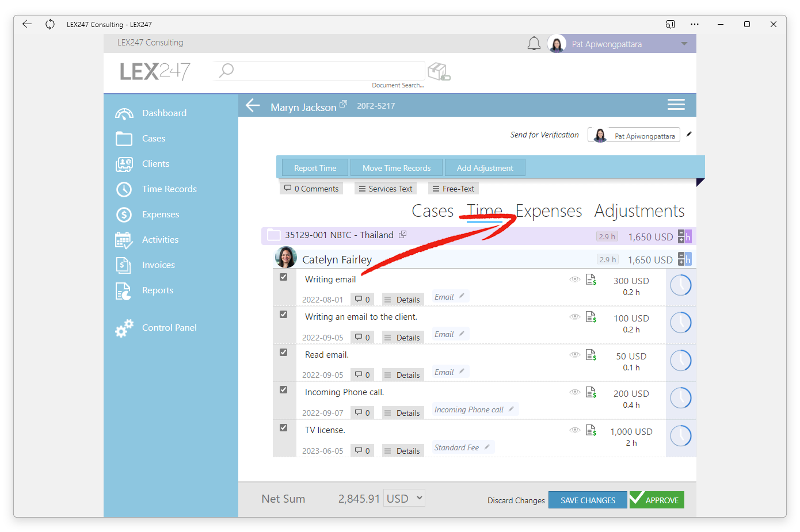Toggle eye visibility for Read email
800x532 pixels.
(x=574, y=355)
